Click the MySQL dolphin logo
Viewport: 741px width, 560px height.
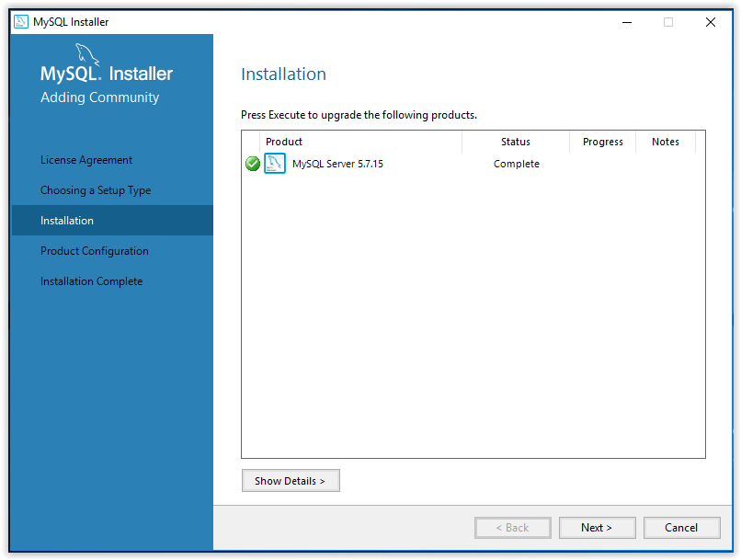point(87,55)
